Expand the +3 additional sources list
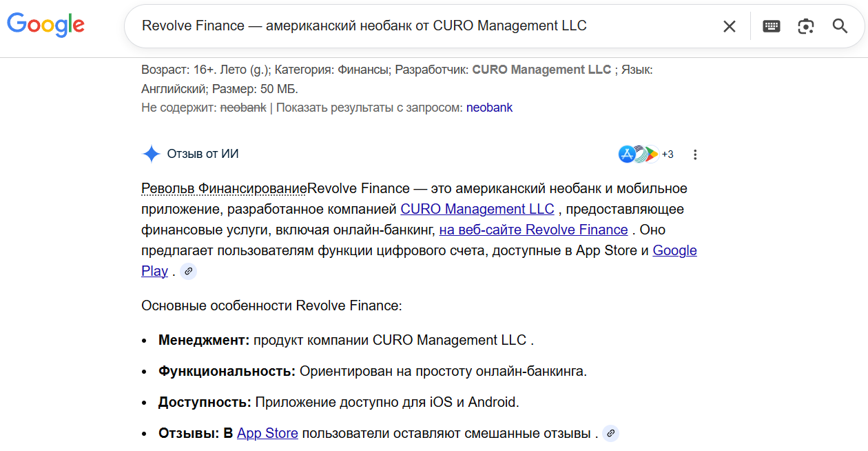Image resolution: width=868 pixels, height=451 pixels. click(668, 154)
